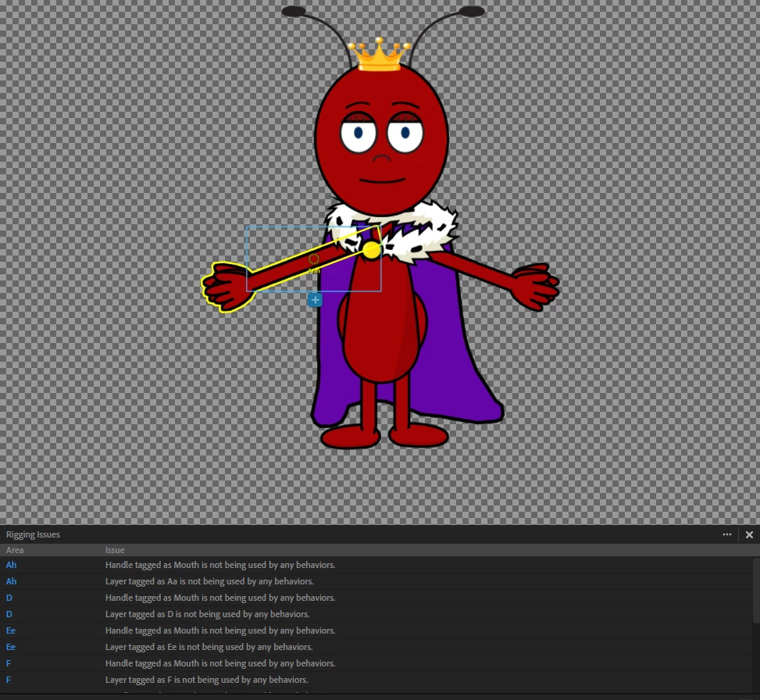Select the puppet's red torso
The width and height of the screenshot is (760, 700).
(x=383, y=320)
